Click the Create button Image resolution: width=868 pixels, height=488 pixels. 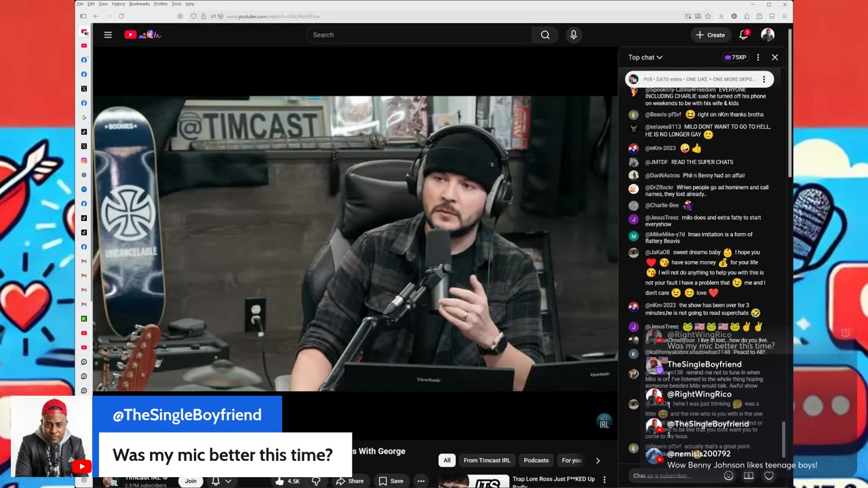710,35
